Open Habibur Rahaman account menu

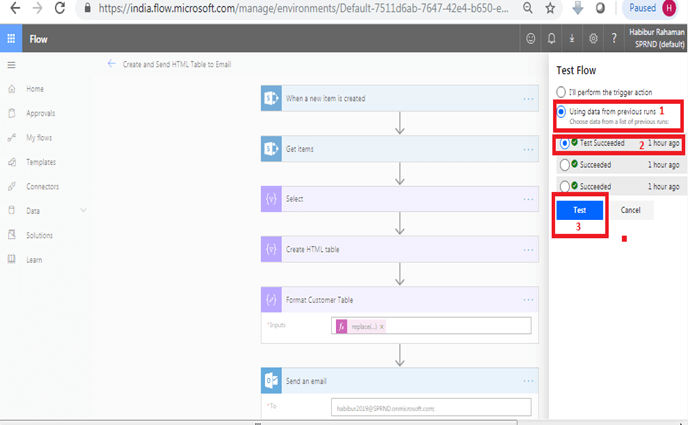(656, 38)
